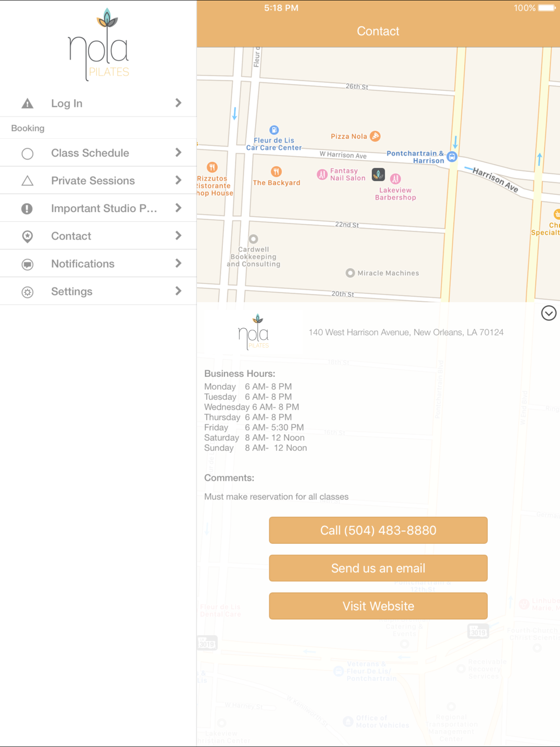Open Class Schedule via its chevron
The image size is (560, 747).
178,153
